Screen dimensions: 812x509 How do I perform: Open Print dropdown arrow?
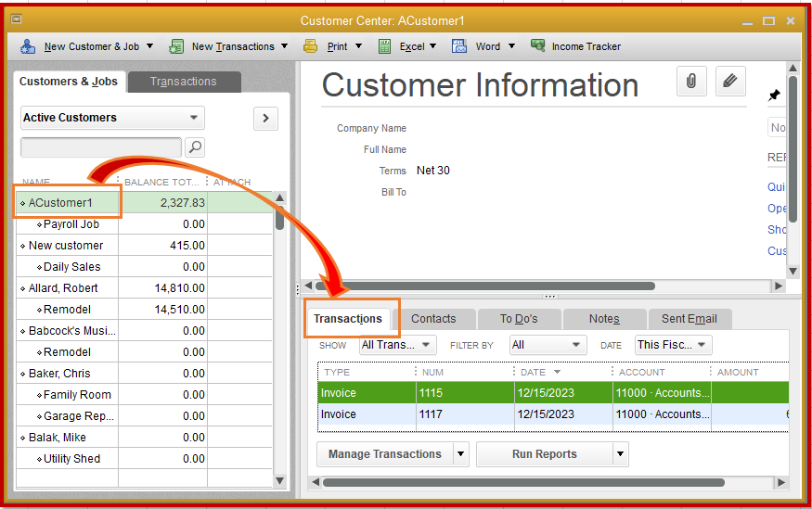358,46
